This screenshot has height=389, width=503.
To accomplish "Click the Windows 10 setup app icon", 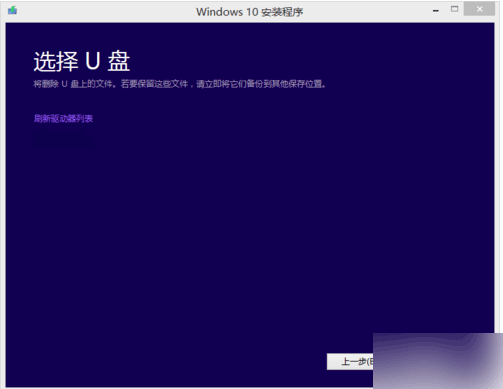I will pyautogui.click(x=13, y=11).
